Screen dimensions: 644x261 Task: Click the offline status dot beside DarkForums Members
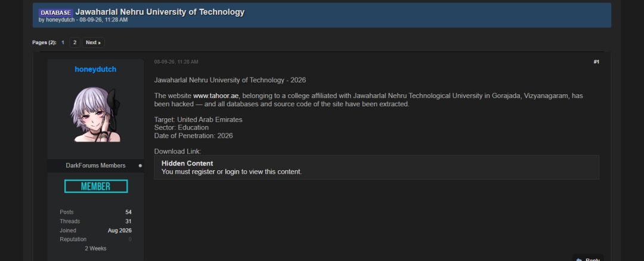click(x=140, y=166)
